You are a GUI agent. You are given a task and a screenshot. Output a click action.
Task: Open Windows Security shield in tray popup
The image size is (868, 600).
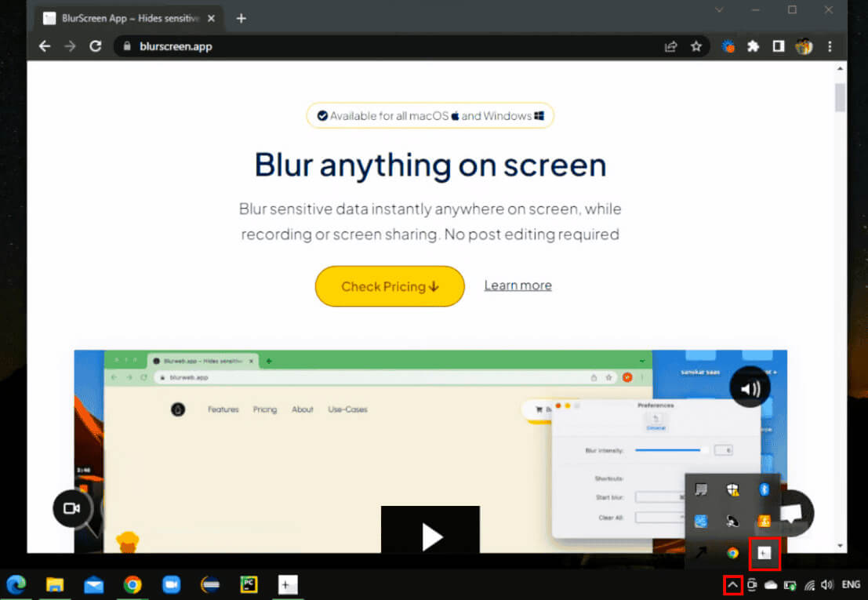(x=732, y=490)
